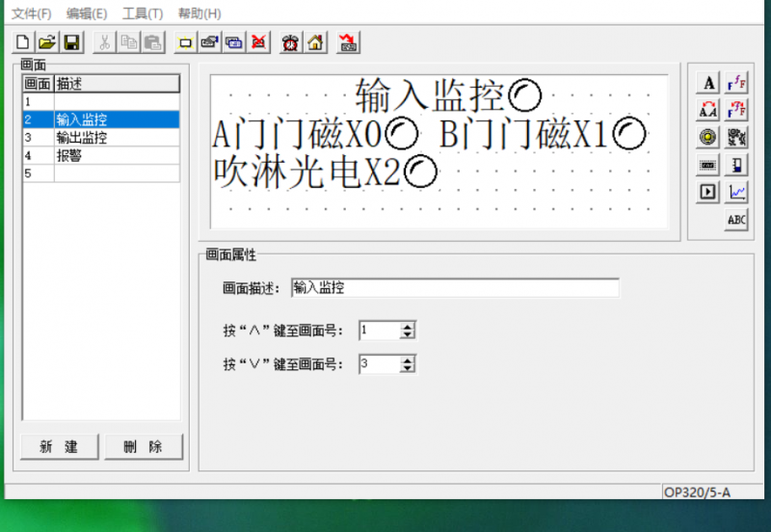The width and height of the screenshot is (771, 532).
Task: Open an existing project with folder icon
Action: tap(47, 42)
